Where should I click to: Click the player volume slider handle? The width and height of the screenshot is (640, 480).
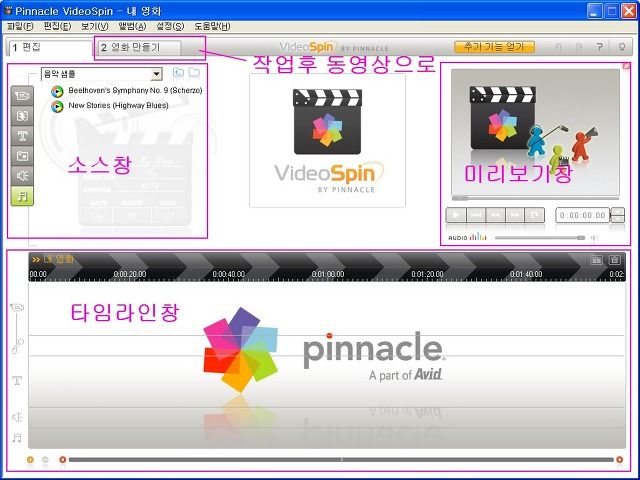click(581, 238)
